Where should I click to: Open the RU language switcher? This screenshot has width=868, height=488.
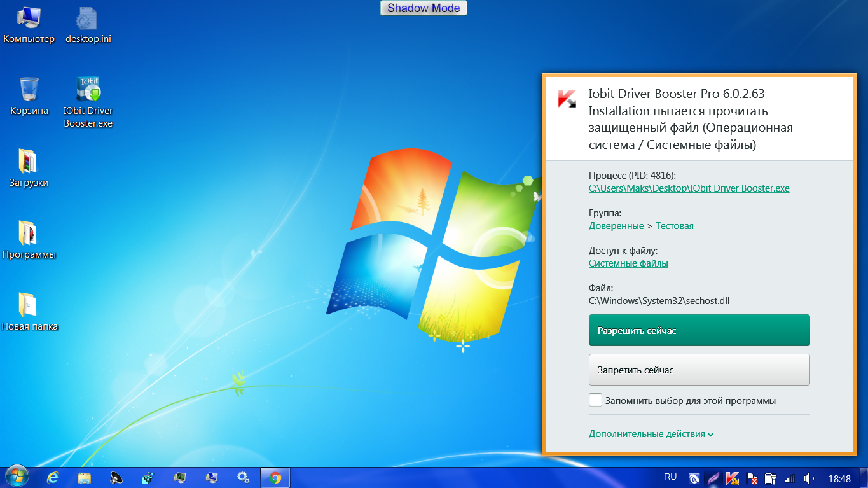point(670,477)
